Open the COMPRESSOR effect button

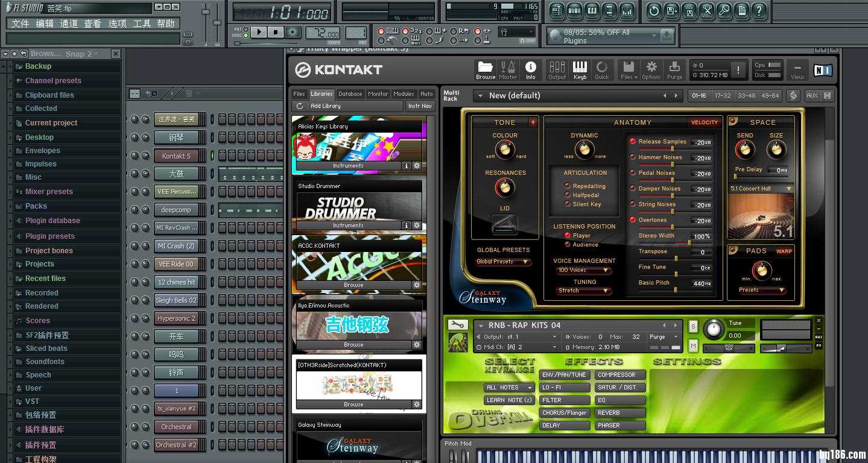pos(620,375)
